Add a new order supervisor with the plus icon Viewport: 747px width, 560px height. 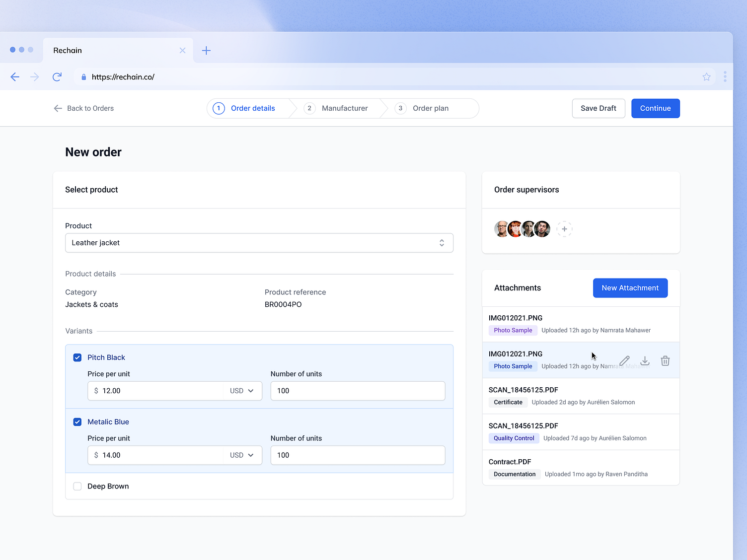click(x=564, y=229)
